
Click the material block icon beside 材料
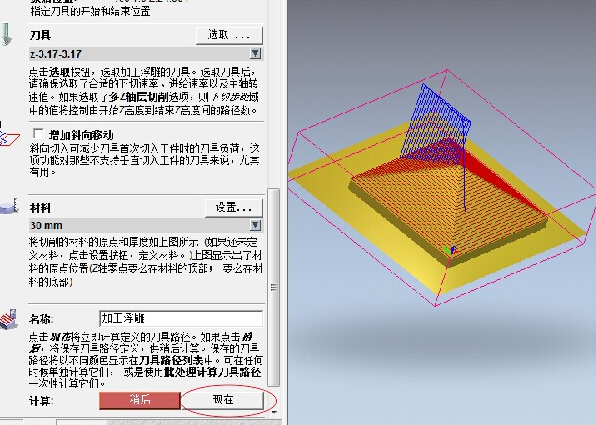click(x=9, y=206)
